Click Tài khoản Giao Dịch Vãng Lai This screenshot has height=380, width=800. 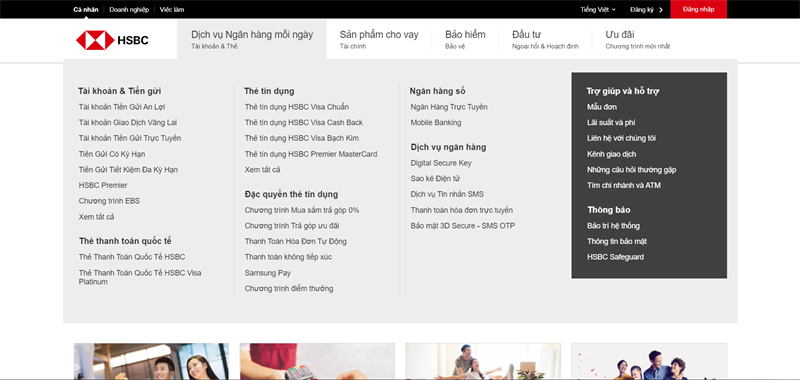[128, 123]
